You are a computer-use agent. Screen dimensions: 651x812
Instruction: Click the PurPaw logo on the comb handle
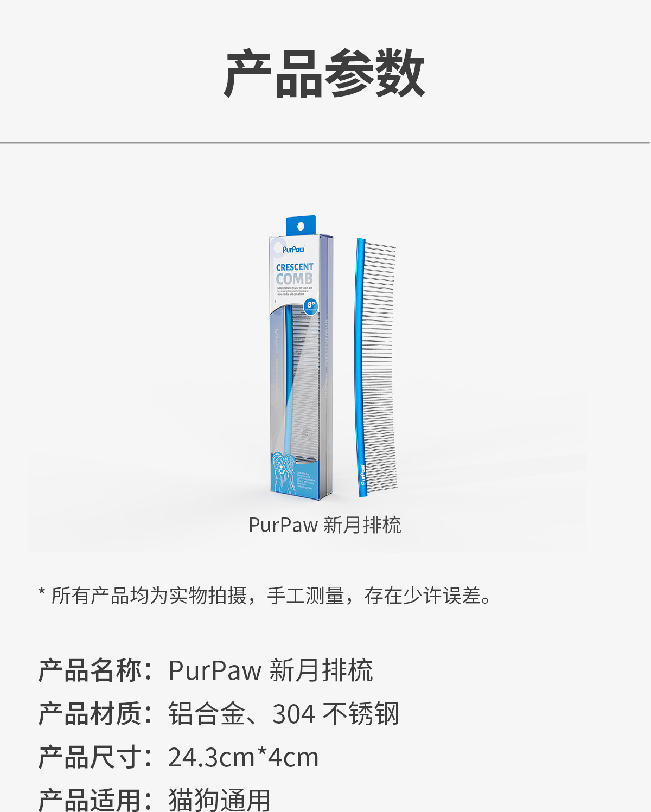point(363,475)
